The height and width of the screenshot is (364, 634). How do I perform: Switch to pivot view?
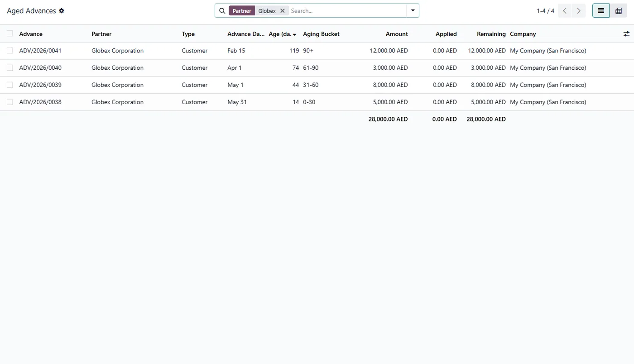(x=619, y=10)
